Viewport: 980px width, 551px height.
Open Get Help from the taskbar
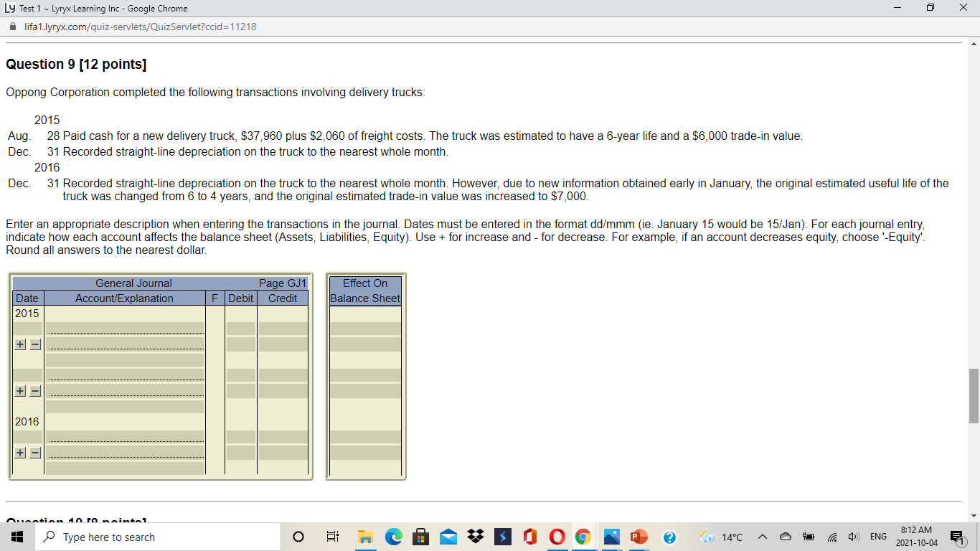point(668,536)
